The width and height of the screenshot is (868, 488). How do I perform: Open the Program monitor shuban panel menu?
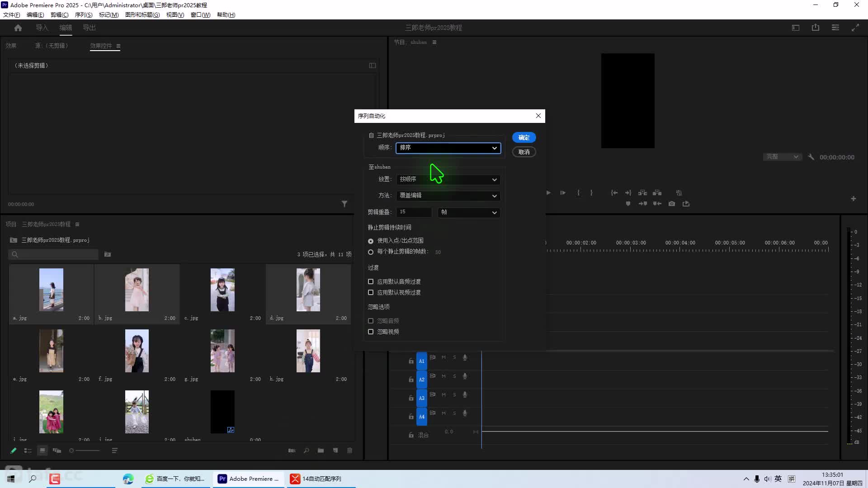434,42
